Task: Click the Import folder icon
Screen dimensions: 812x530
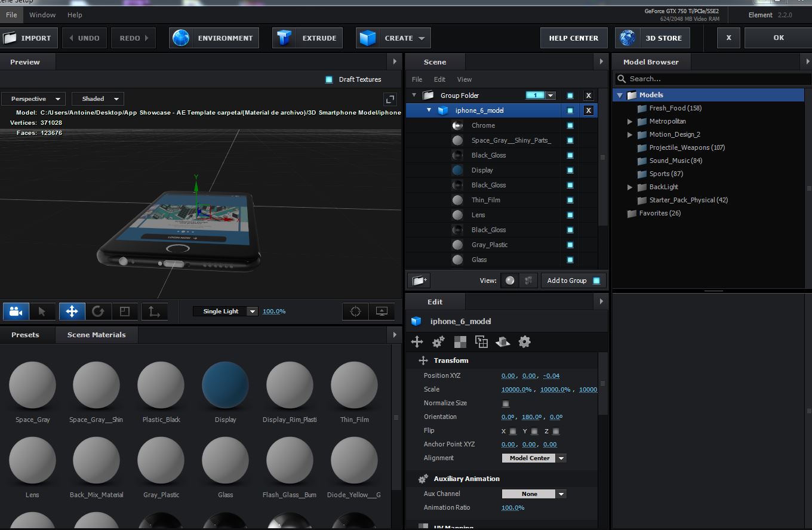Action: tap(10, 38)
